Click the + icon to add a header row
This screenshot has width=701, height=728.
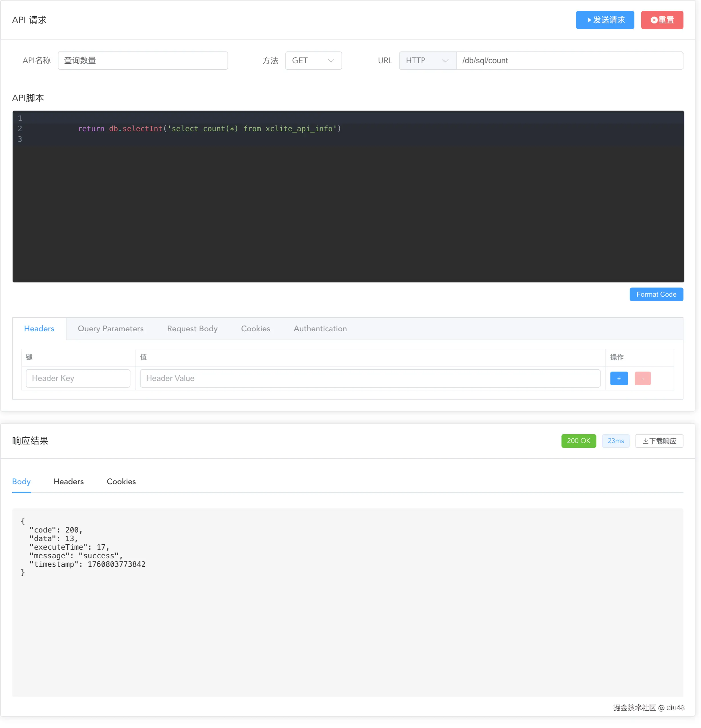pos(618,378)
